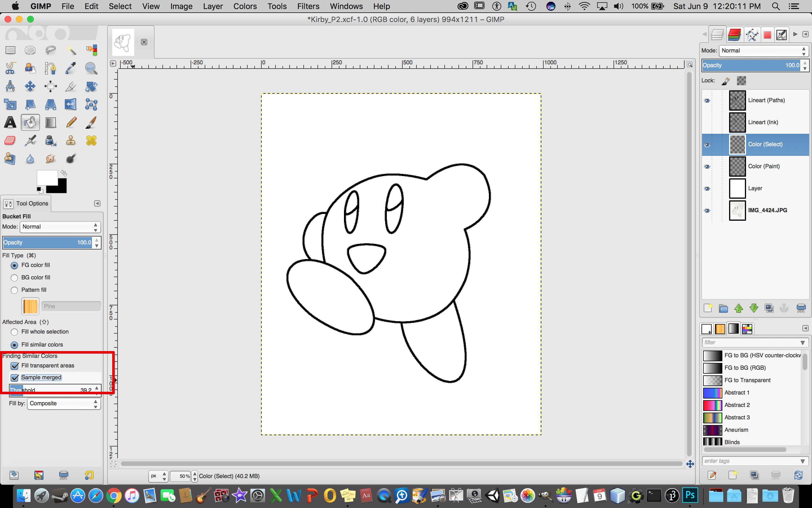The width and height of the screenshot is (812, 508).
Task: Choose BG color fill option
Action: coord(14,278)
